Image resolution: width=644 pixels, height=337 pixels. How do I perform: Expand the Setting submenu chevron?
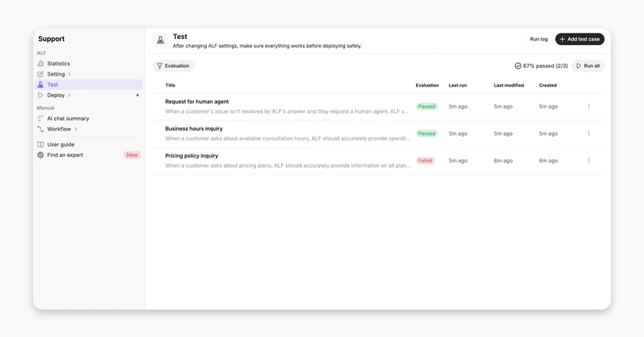69,74
